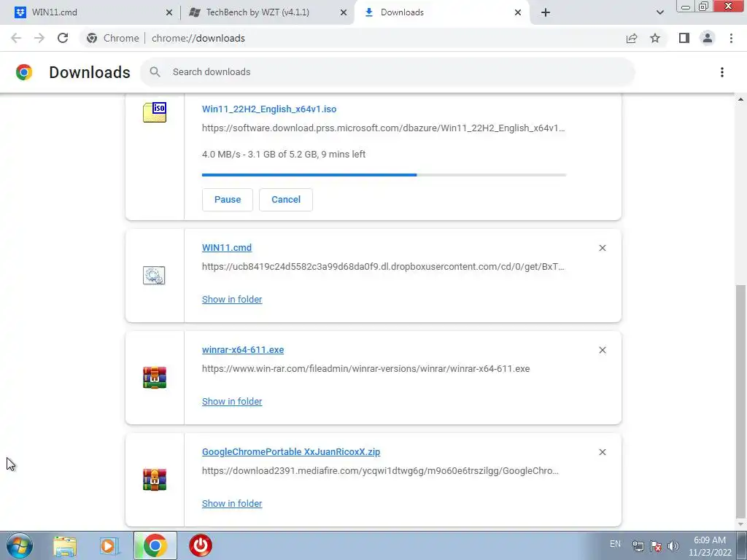Open GoogleChromePortable XxJuanRicoxX.zip link
The height and width of the screenshot is (560, 747).
pos(291,451)
